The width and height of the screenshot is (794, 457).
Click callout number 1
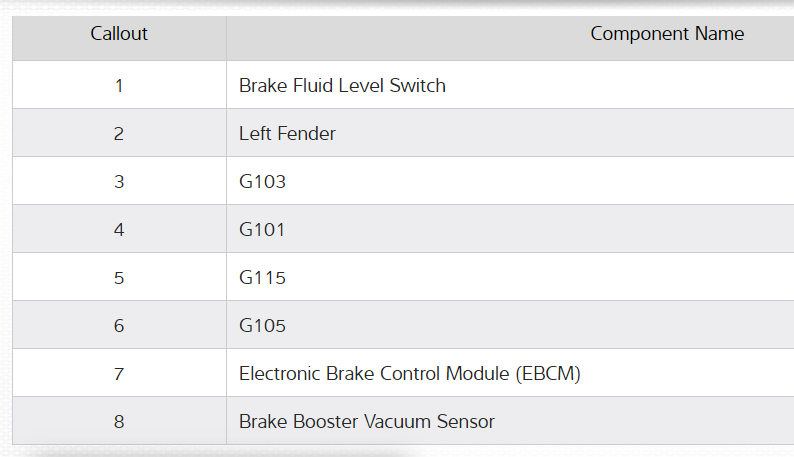(119, 86)
